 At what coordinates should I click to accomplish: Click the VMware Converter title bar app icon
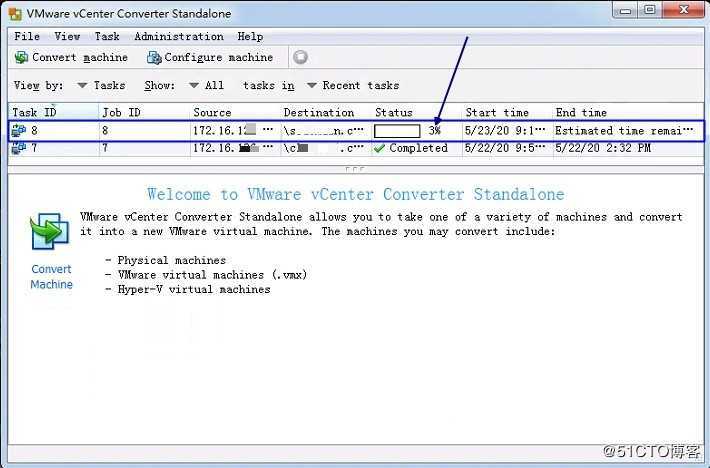click(x=15, y=14)
